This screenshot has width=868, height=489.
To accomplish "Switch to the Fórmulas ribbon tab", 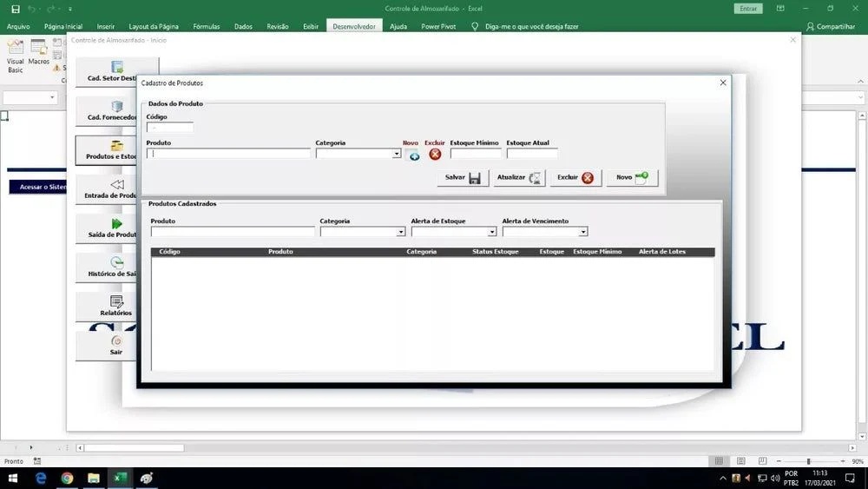I will click(x=206, y=27).
